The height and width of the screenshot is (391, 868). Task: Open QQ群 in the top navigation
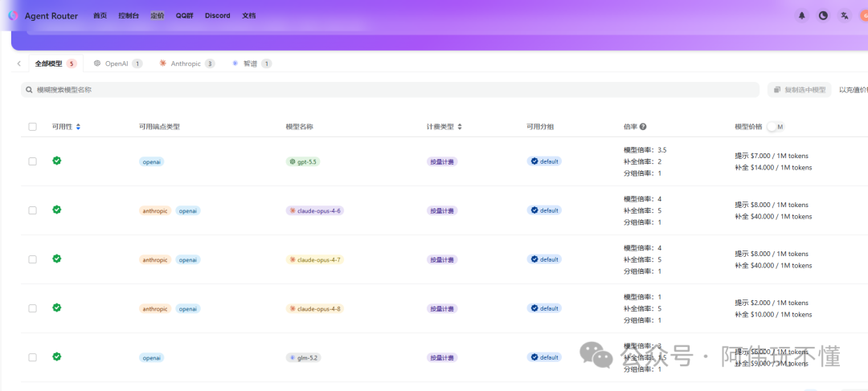pos(184,15)
